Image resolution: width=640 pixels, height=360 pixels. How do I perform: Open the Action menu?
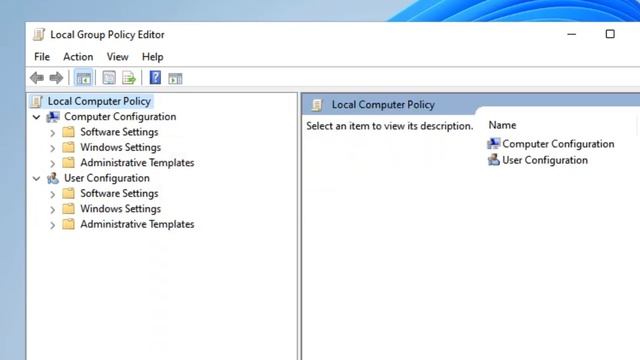[78, 57]
